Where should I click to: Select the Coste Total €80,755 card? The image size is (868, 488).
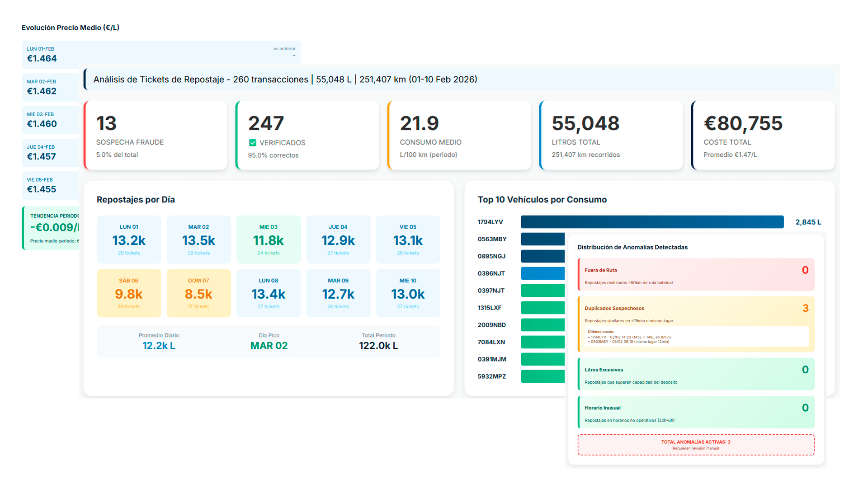click(x=763, y=135)
